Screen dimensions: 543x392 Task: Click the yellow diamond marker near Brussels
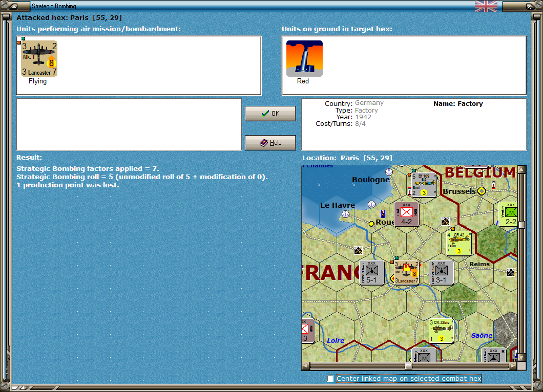pyautogui.click(x=481, y=191)
